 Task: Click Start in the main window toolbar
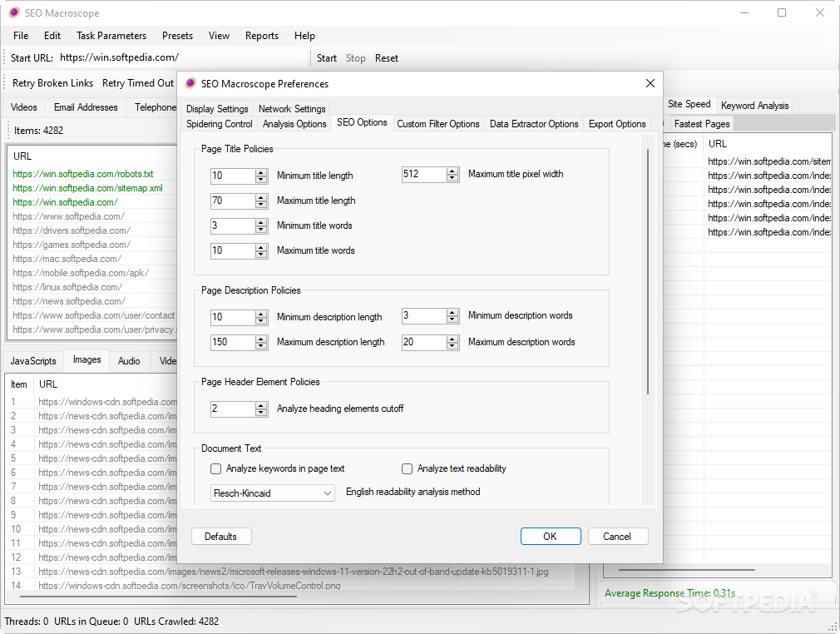(326, 58)
